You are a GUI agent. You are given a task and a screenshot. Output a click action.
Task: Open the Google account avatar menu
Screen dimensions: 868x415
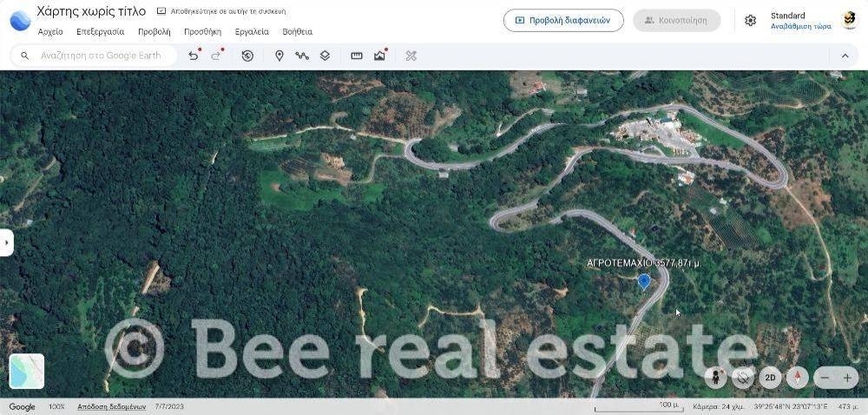coord(850,21)
